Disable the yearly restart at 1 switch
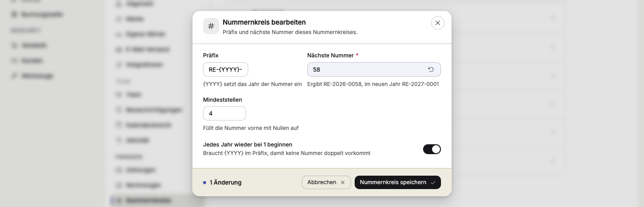Screen dimensions: 644x207 432,149
